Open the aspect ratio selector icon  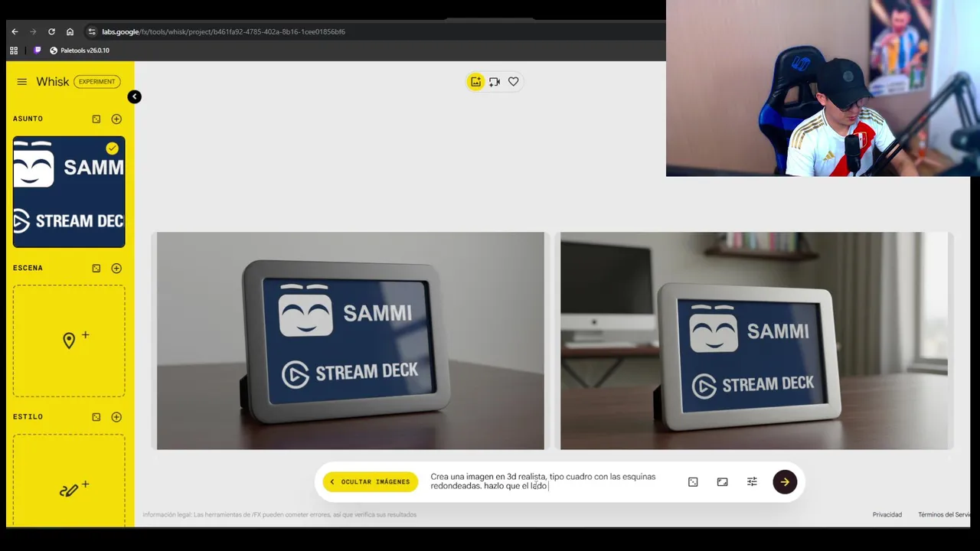[x=722, y=481]
